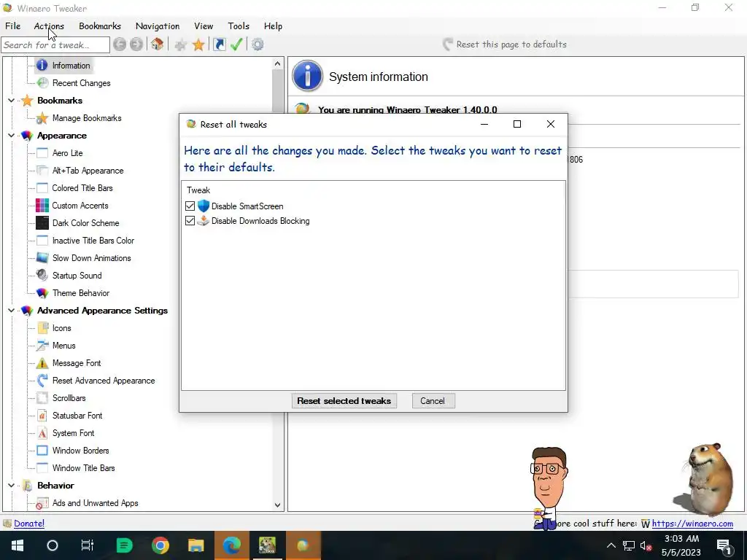747x560 pixels.
Task: Open the https://winaero.com link
Action: (692, 524)
